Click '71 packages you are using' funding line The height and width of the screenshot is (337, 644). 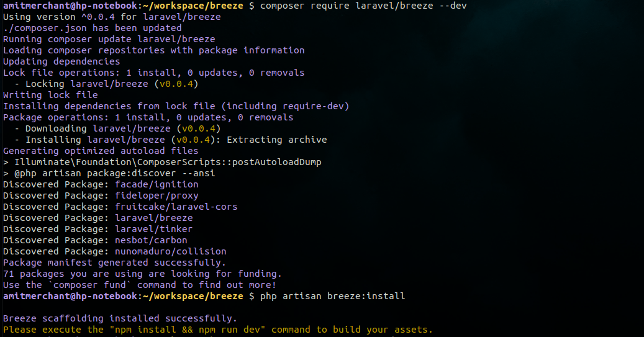click(142, 273)
